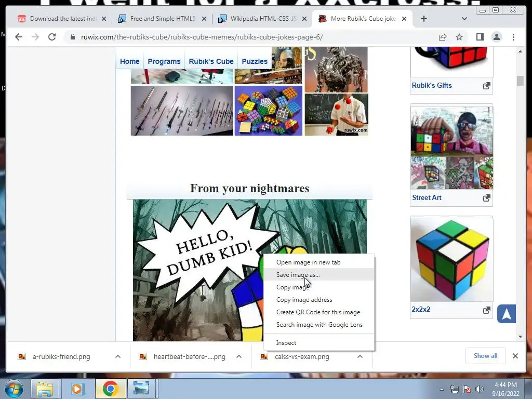The image size is (532, 399).
Task: Click the pile of puzzle cubes photo
Action: [x=269, y=111]
